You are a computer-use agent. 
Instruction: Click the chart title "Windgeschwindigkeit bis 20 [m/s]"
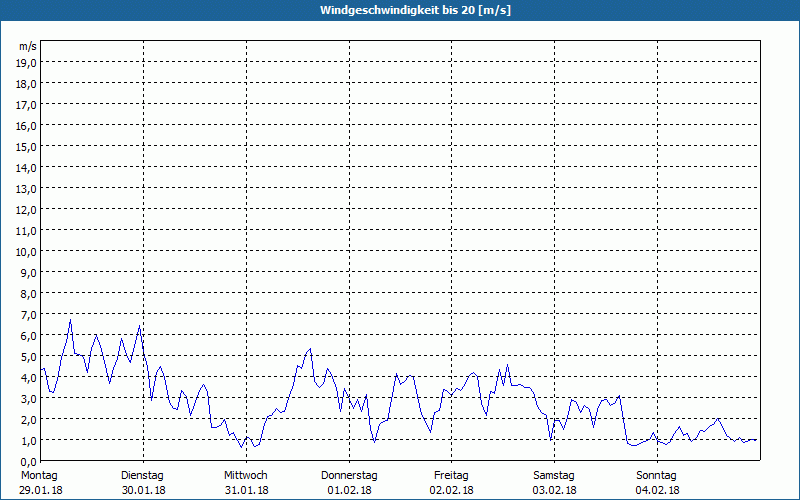pyautogui.click(x=400, y=10)
